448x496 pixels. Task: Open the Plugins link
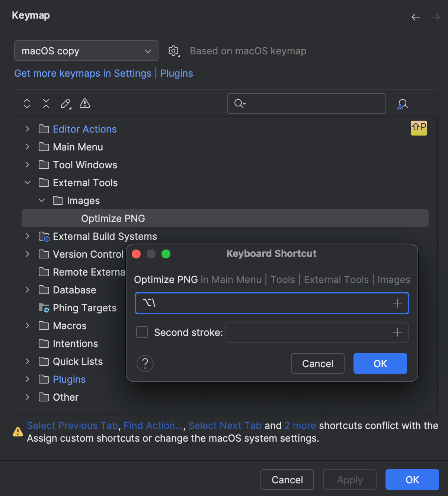(176, 73)
